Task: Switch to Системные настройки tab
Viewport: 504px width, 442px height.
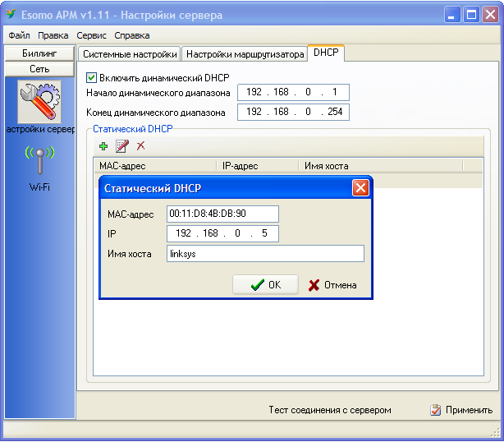Action: [x=129, y=54]
